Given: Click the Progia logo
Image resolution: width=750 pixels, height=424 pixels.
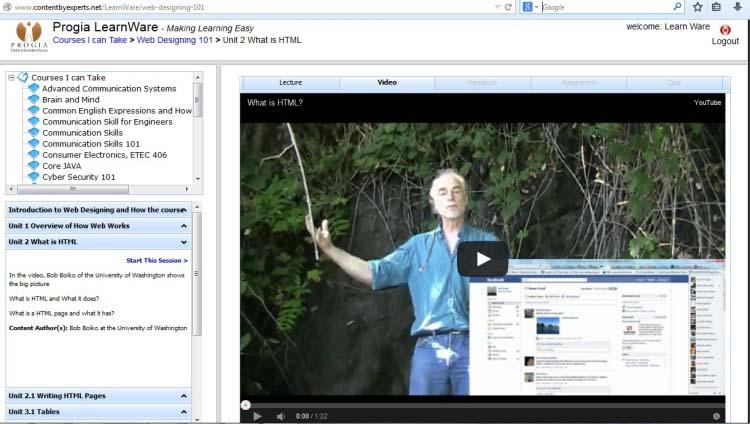Looking at the screenshot, I should pyautogui.click(x=29, y=36).
